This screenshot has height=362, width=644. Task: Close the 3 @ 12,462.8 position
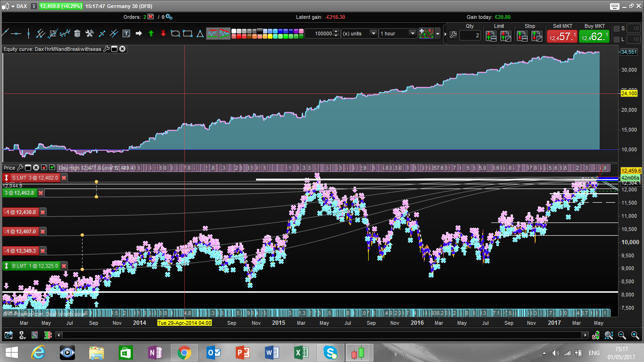pos(41,193)
